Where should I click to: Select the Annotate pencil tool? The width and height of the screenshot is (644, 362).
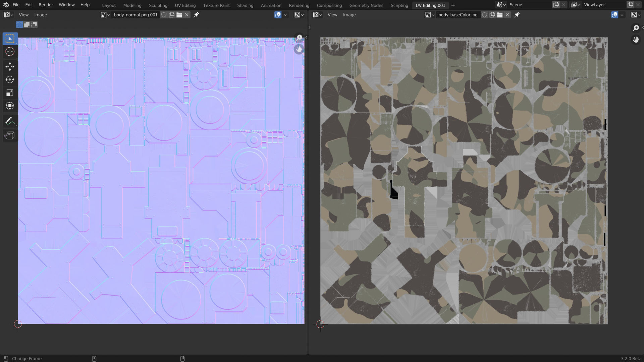[x=9, y=121]
